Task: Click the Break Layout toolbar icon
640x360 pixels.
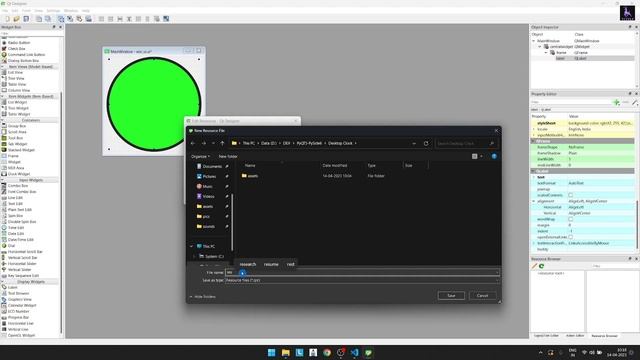Action: tap(157, 19)
